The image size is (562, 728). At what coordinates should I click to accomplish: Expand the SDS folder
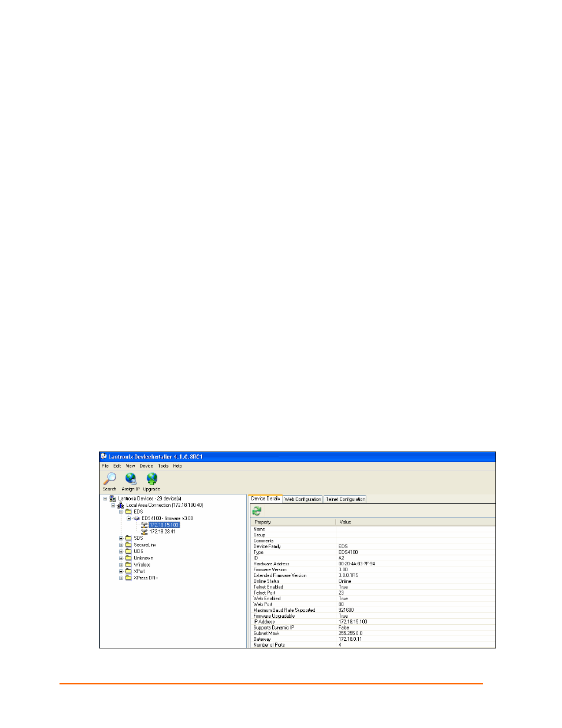(x=121, y=538)
